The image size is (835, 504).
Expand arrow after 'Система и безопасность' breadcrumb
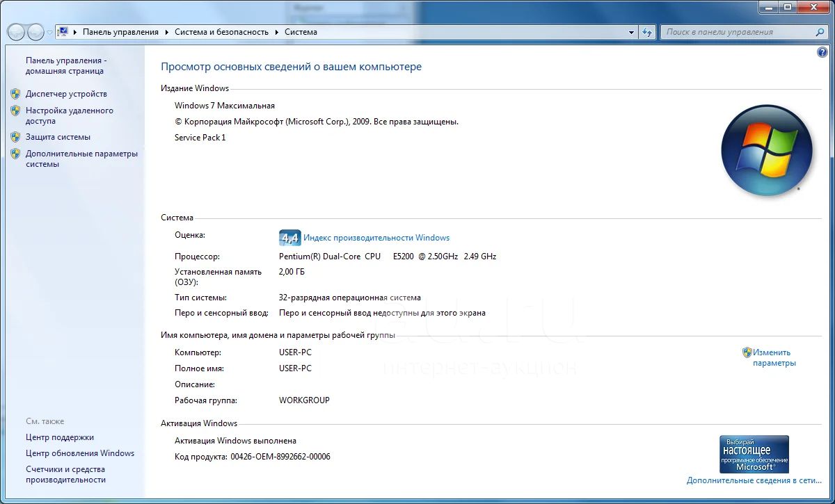point(276,32)
